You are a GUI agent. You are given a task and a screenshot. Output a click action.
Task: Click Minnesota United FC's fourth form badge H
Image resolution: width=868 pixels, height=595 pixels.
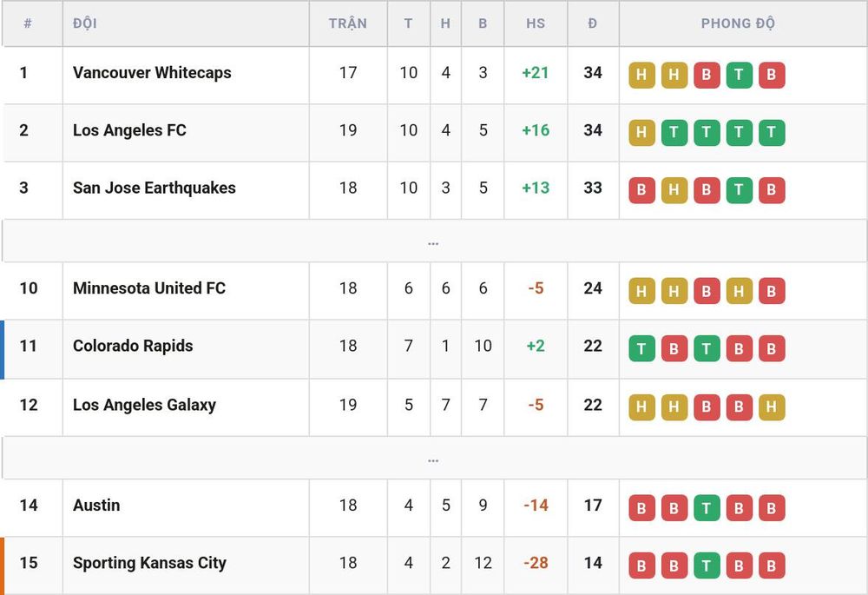pyautogui.click(x=739, y=291)
